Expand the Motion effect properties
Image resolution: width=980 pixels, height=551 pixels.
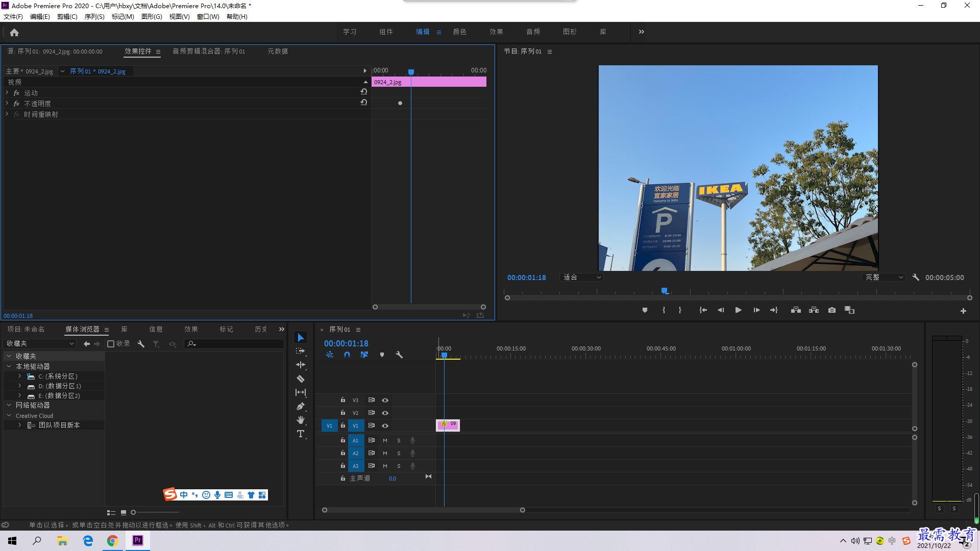(x=7, y=93)
